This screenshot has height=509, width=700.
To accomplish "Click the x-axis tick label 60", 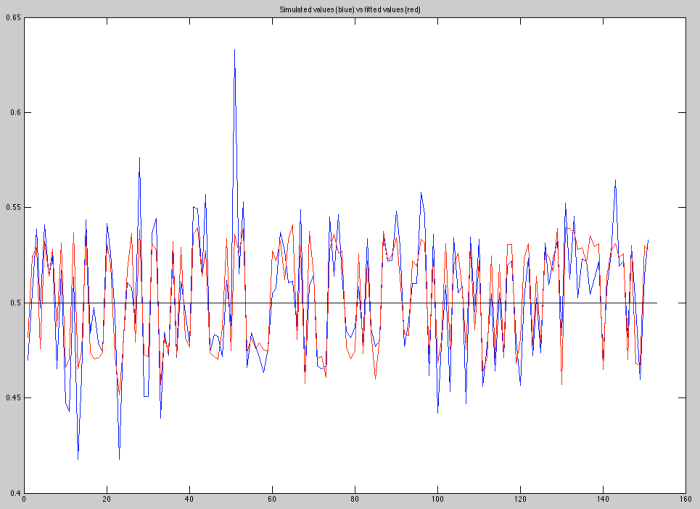I will (x=272, y=500).
